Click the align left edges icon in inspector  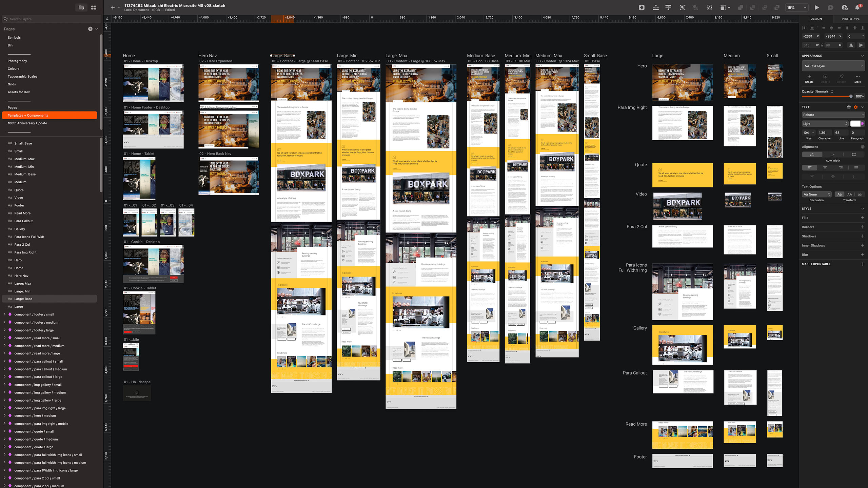coord(824,28)
